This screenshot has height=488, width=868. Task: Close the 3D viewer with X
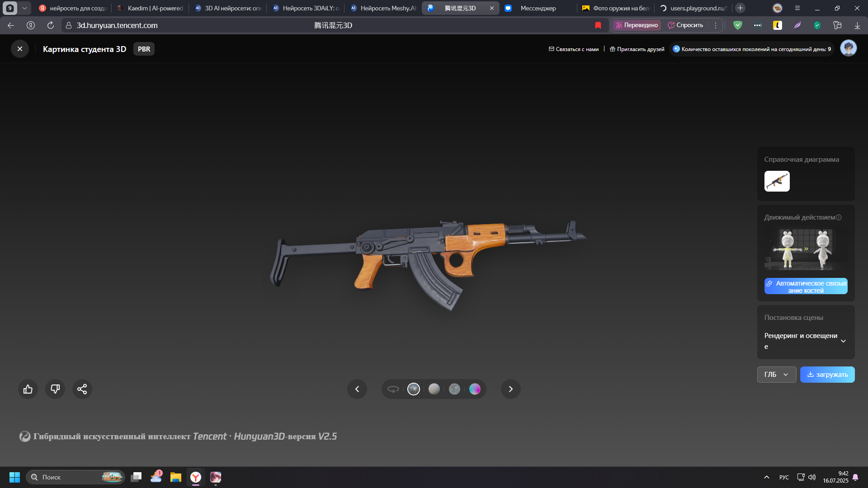20,49
